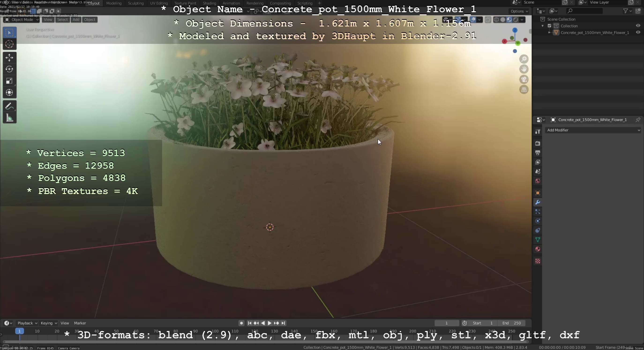Image resolution: width=644 pixels, height=350 pixels.
Task: Toggle the camera view icon
Action: (524, 79)
